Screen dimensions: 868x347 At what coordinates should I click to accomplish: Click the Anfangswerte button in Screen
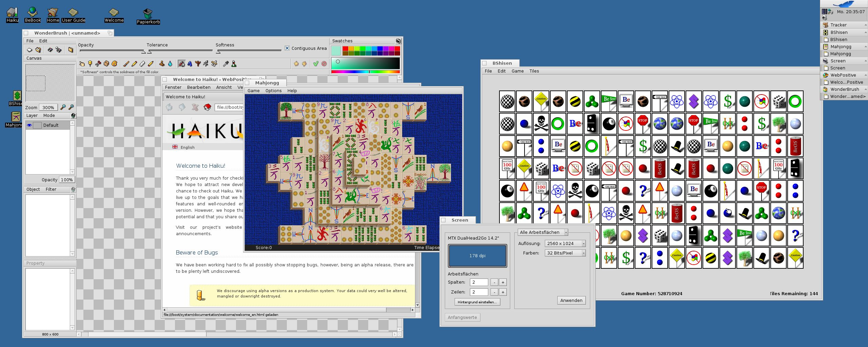click(462, 317)
